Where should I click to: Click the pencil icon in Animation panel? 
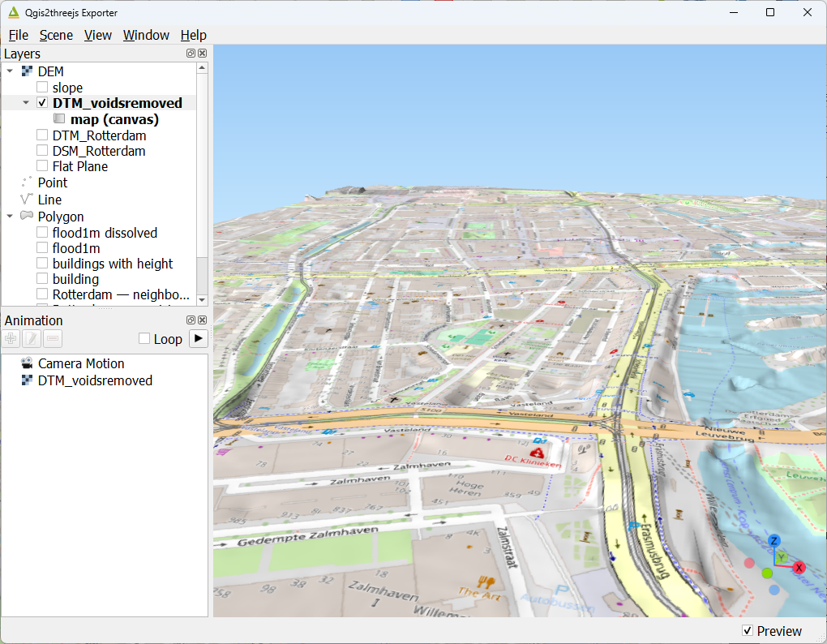30,338
